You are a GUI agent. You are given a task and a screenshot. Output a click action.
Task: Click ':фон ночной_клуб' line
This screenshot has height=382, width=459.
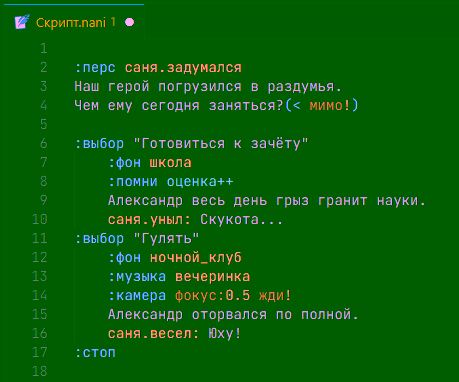[175, 258]
